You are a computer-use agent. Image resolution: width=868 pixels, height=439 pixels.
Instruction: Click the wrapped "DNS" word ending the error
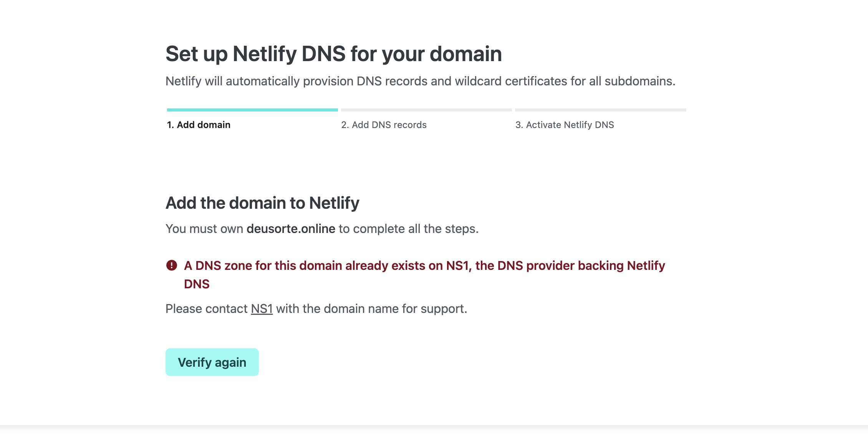(x=197, y=284)
